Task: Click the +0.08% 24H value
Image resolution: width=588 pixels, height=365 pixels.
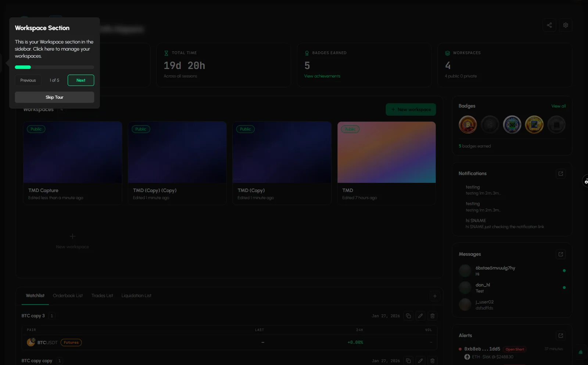Action: [355, 343]
